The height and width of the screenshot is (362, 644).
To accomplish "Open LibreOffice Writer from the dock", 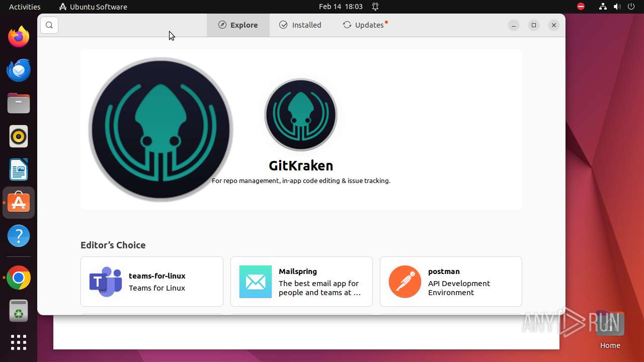I will point(19,169).
